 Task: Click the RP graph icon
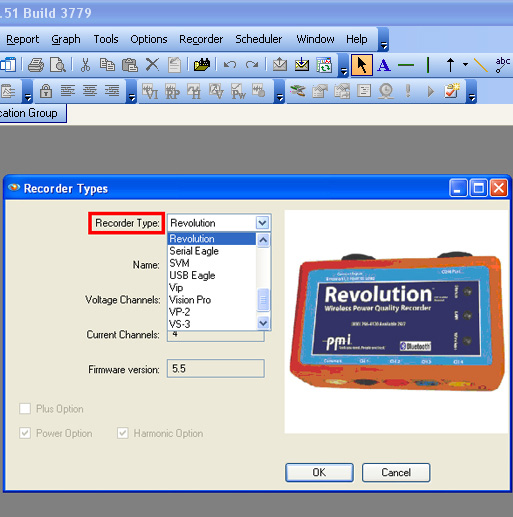coord(172,91)
